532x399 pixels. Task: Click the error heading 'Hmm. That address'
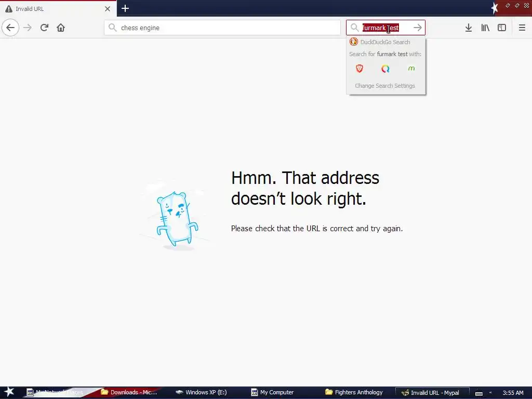[305, 178]
